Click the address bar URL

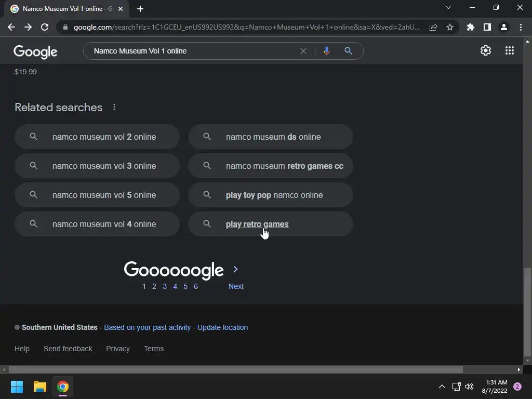coord(247,27)
